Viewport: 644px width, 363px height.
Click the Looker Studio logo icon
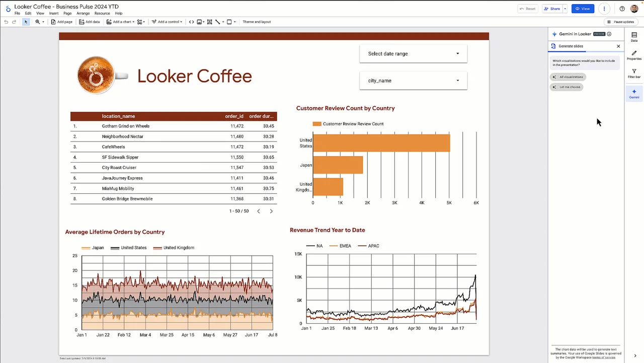[x=8, y=9]
